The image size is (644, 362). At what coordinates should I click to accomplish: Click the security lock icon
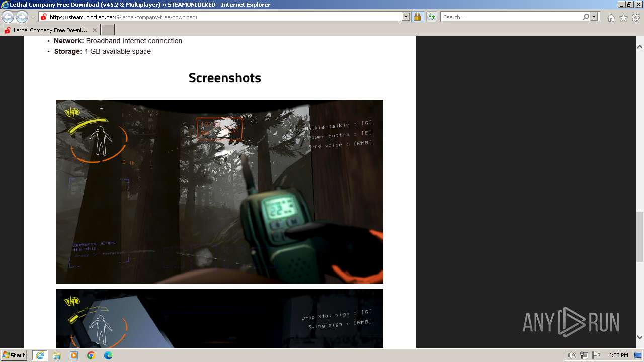(x=417, y=17)
